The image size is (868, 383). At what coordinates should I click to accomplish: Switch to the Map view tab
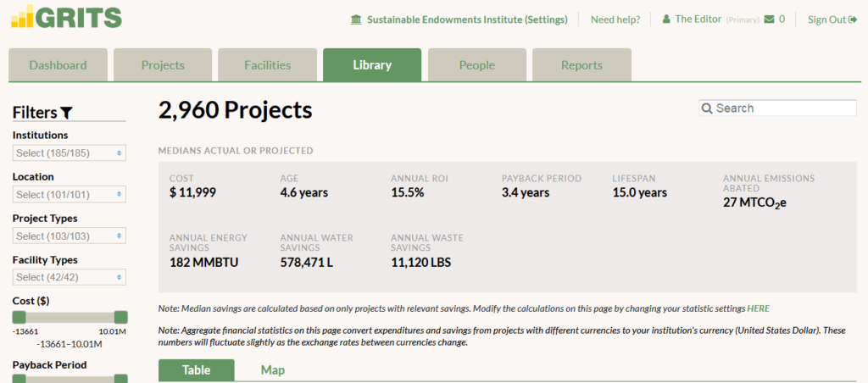coord(273,370)
